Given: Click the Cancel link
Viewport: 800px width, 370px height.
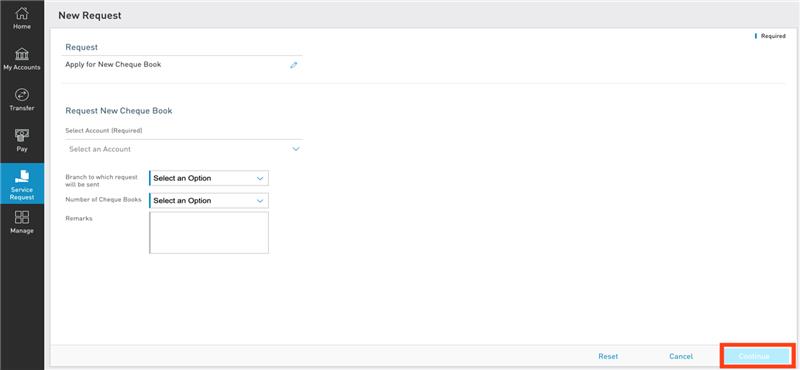Looking at the screenshot, I should (x=681, y=356).
